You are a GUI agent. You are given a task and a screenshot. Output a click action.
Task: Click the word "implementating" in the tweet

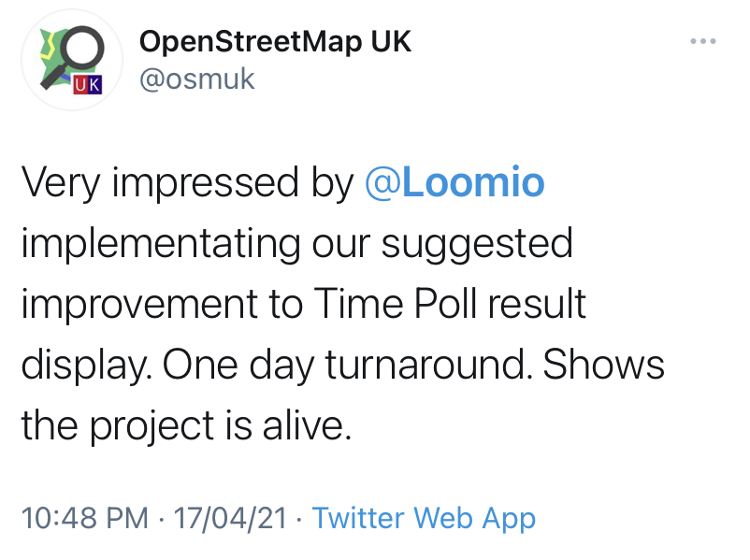pos(161,244)
